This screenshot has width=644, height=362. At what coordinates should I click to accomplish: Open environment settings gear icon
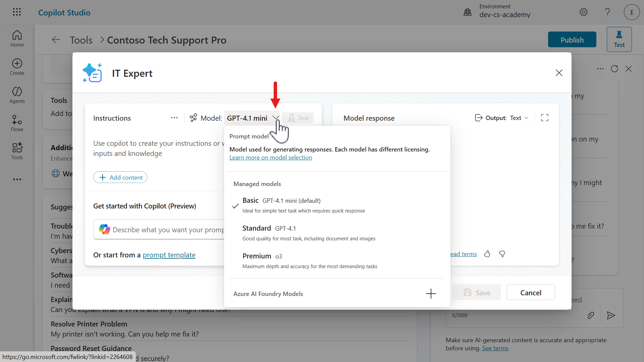click(x=584, y=12)
